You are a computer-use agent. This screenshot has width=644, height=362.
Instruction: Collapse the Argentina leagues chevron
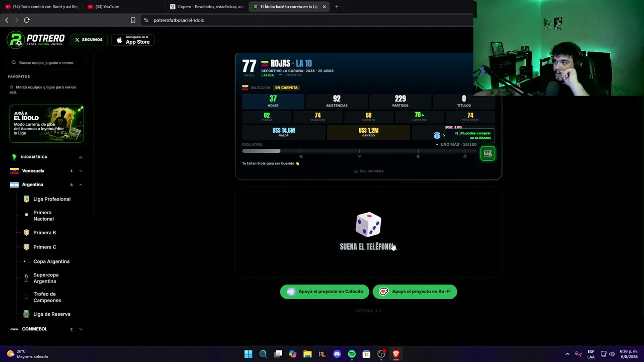coord(80,185)
